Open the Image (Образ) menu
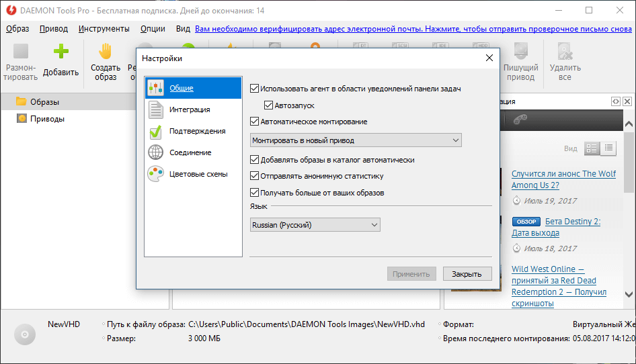Image resolution: width=636 pixels, height=364 pixels. click(x=17, y=29)
